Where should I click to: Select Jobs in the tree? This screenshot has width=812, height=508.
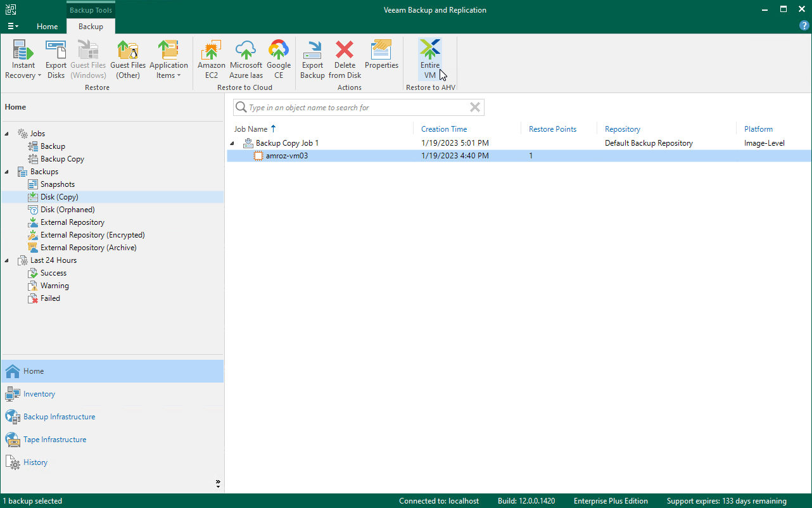tap(37, 134)
